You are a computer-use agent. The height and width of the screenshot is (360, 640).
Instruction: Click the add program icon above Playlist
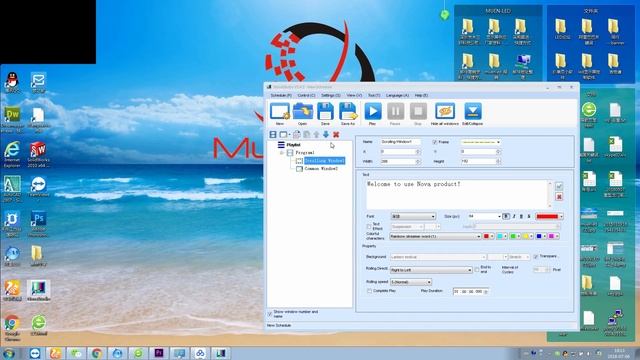pos(273,134)
